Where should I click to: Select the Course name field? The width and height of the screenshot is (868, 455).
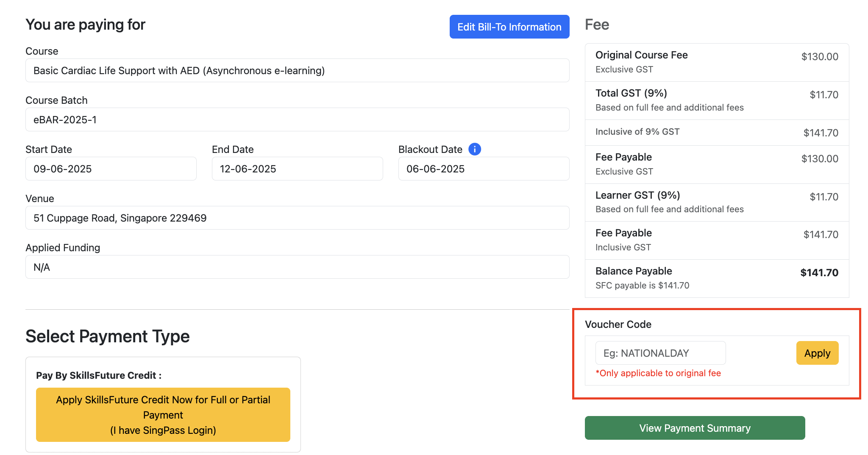pos(297,71)
